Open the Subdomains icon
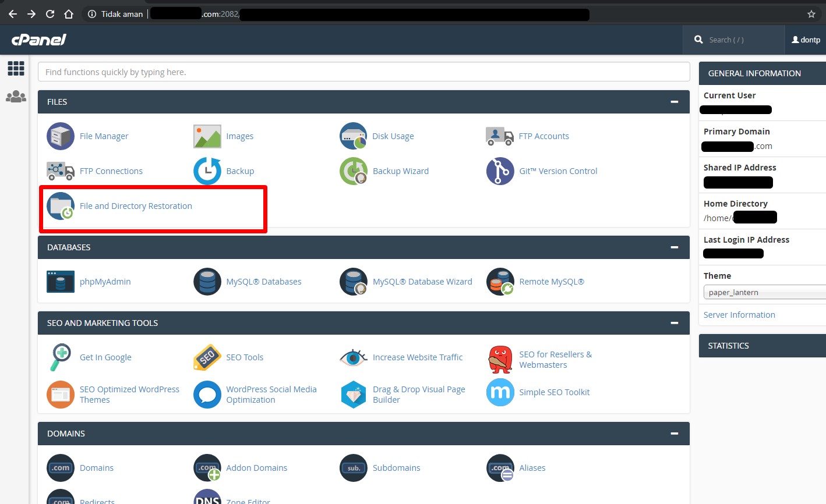This screenshot has width=826, height=504. coord(354,468)
